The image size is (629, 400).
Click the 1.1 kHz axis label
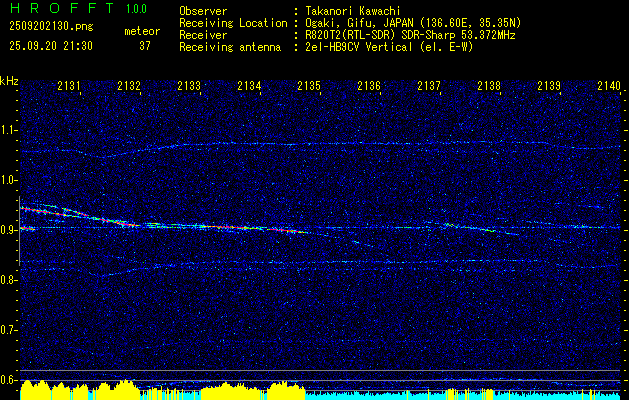pos(9,130)
